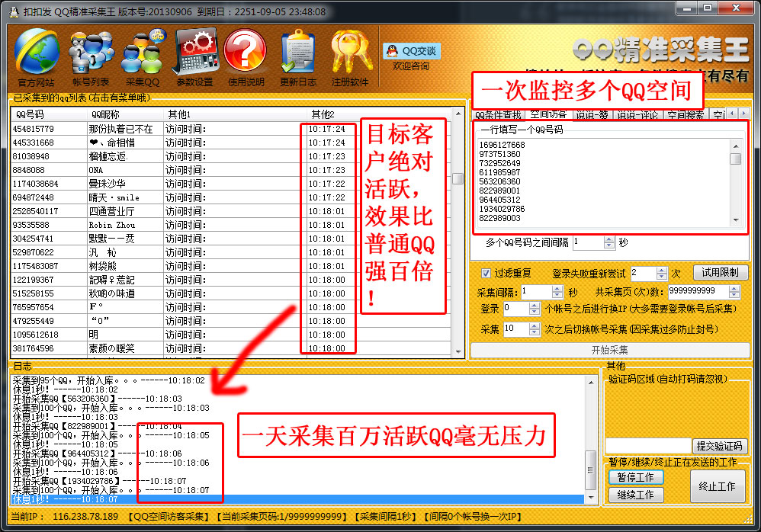Click the app icon in title bar
The width and height of the screenshot is (761, 532).
coord(14,11)
